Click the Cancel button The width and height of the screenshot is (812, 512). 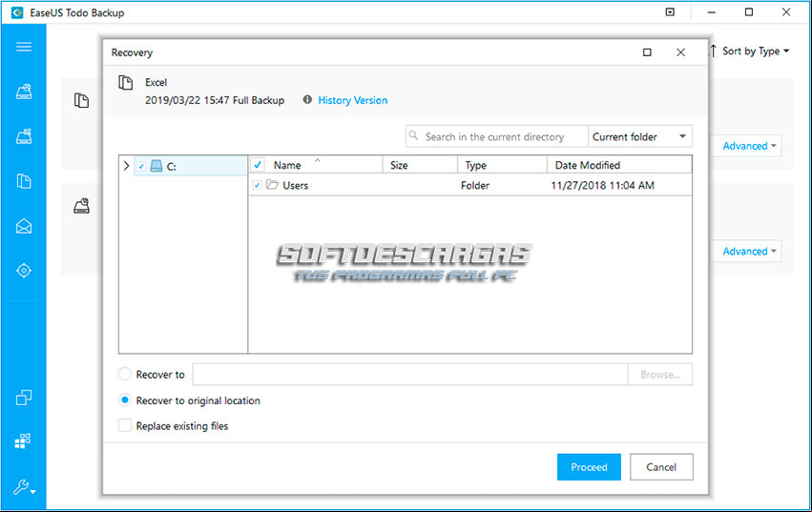tap(661, 467)
